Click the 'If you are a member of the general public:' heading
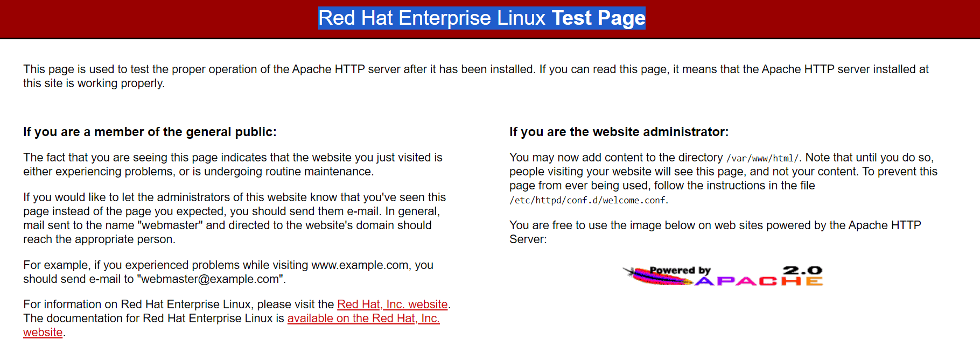Screen dimensions: 980x361 tap(150, 132)
